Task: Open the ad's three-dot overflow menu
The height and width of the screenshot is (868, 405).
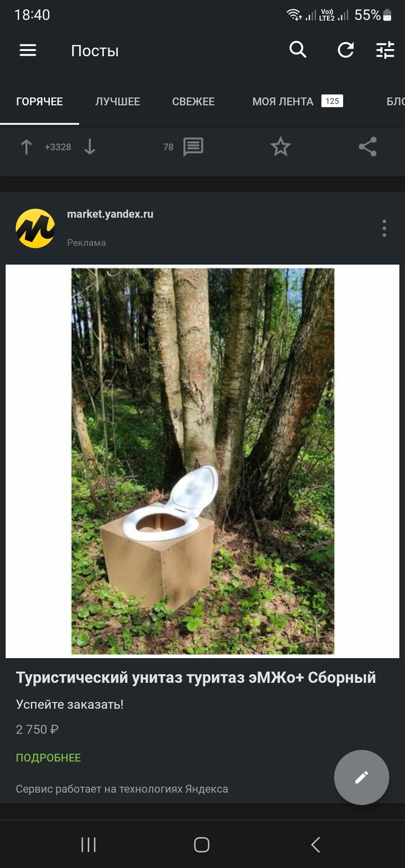Action: [x=384, y=228]
